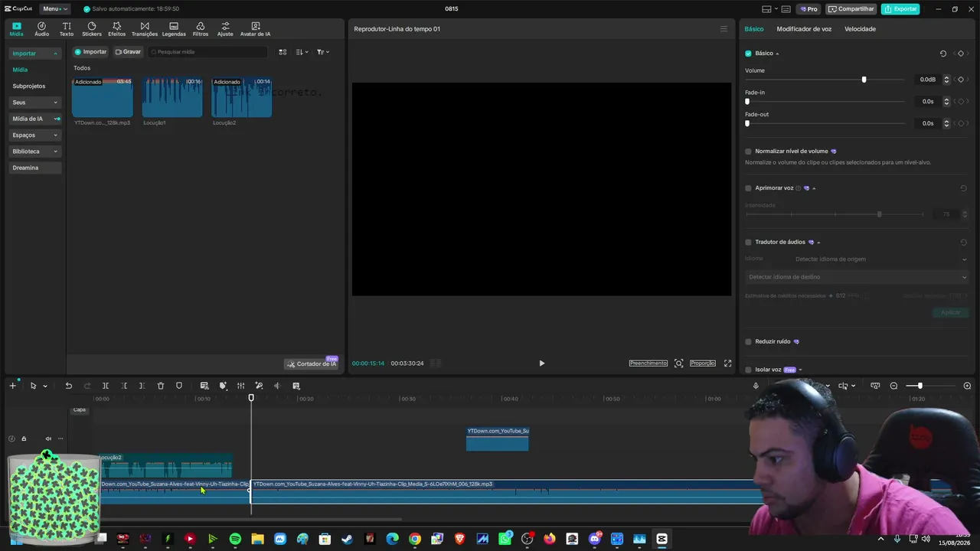
Task: Open the Efeitos panel
Action: pyautogui.click(x=117, y=29)
